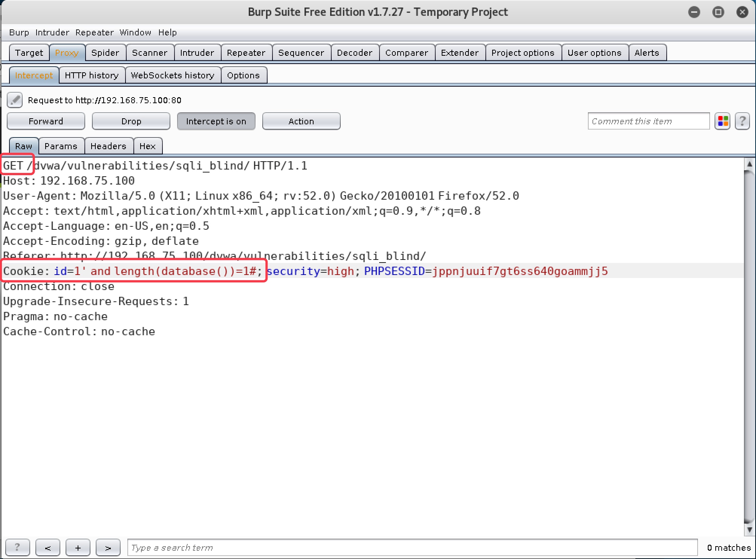Click the pencil edit target icon

(x=15, y=100)
